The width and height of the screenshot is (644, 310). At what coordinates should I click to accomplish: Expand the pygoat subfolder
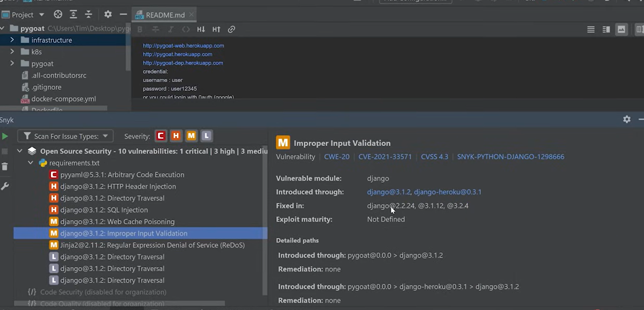click(x=12, y=63)
